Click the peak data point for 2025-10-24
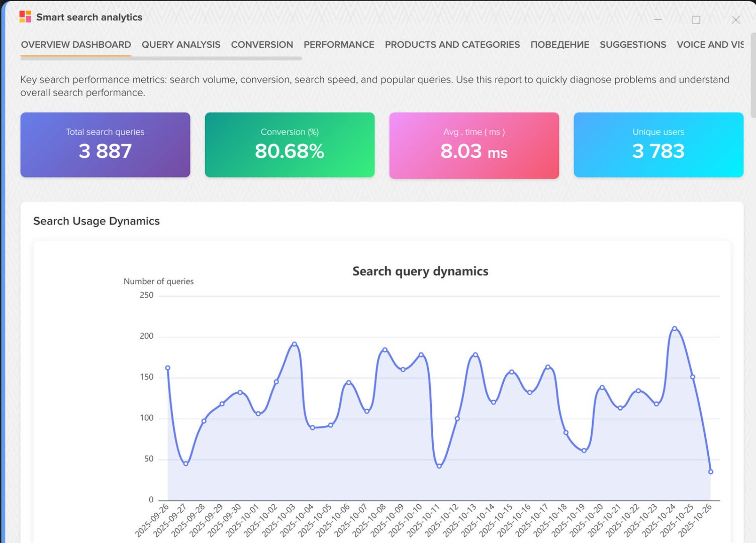This screenshot has height=543, width=756. pos(675,329)
